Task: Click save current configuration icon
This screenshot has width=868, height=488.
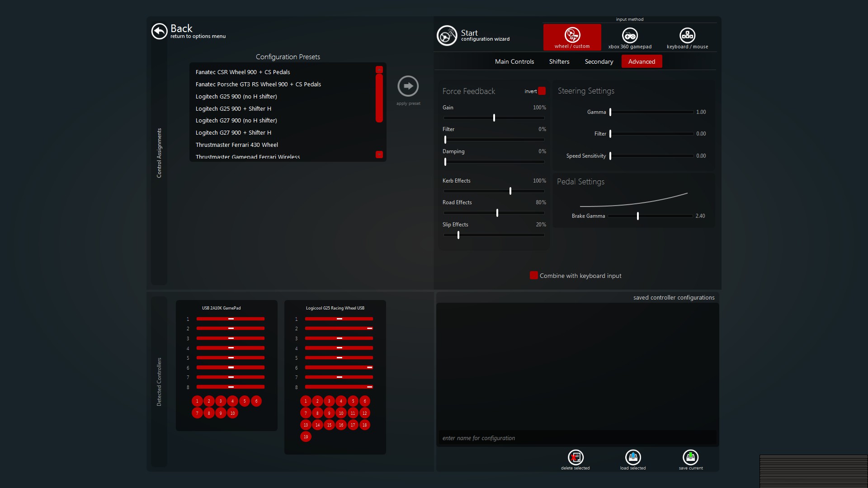Action: coord(690,457)
